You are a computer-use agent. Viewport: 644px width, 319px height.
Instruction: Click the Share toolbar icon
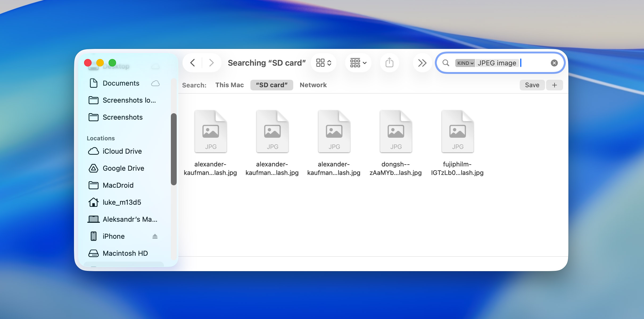[389, 63]
